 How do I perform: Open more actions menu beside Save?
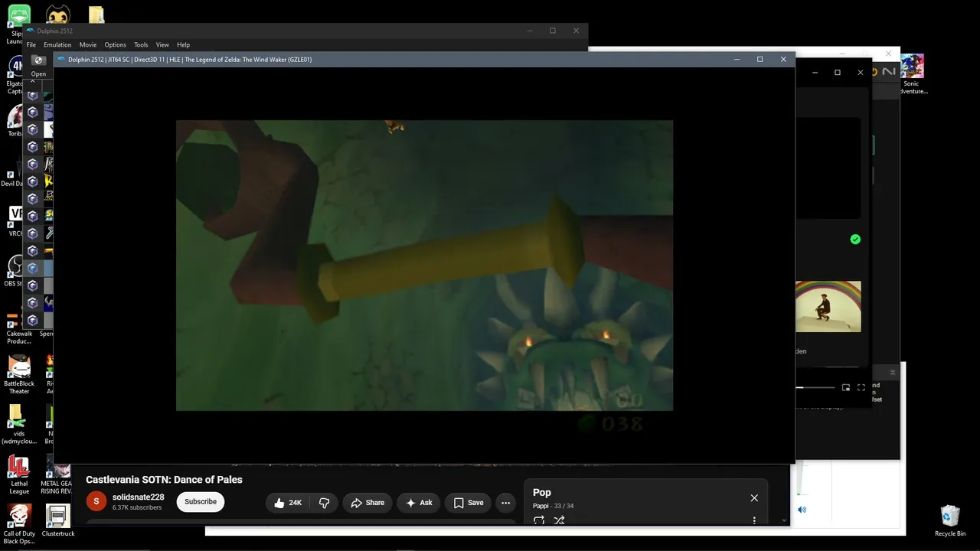pos(505,503)
